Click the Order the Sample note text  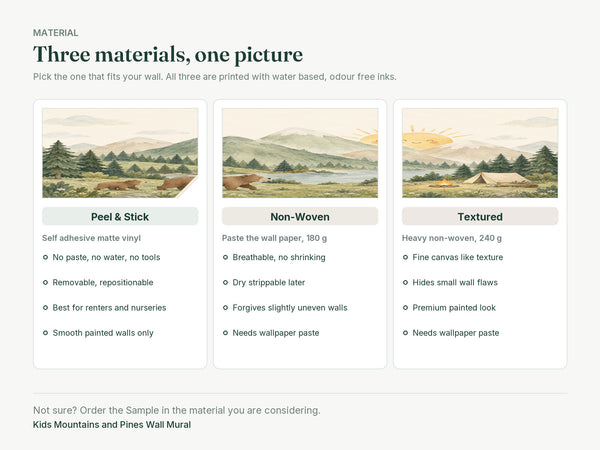point(177,410)
